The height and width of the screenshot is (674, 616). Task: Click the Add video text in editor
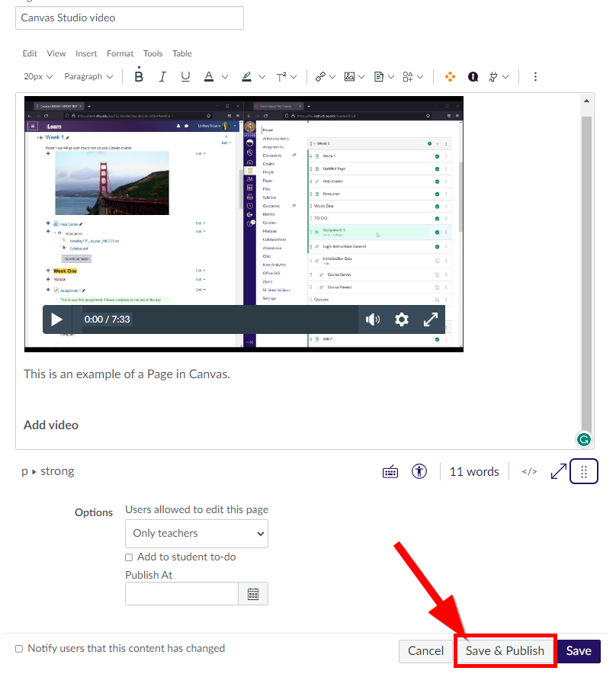click(51, 425)
